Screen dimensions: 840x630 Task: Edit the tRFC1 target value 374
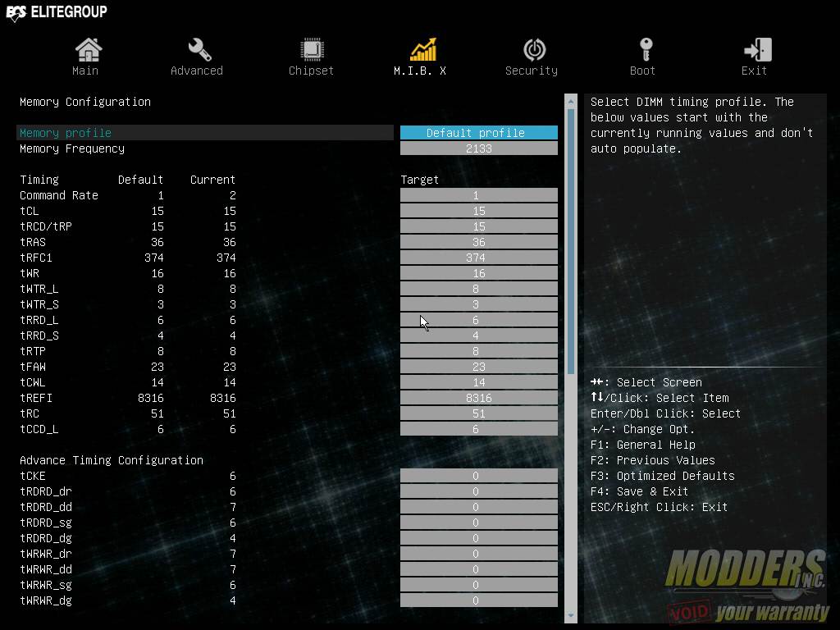point(479,257)
